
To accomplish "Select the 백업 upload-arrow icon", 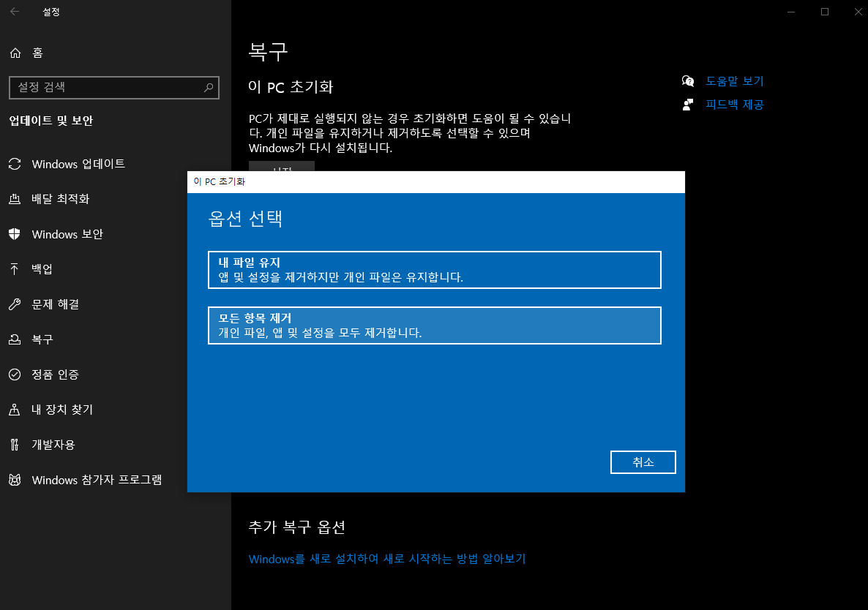I will click(x=14, y=269).
